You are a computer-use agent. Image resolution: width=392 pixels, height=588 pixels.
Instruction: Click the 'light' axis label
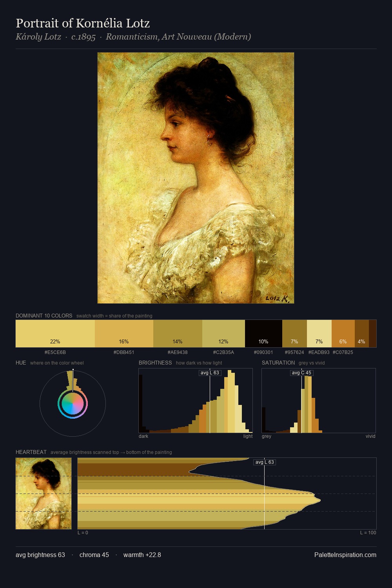tap(248, 436)
